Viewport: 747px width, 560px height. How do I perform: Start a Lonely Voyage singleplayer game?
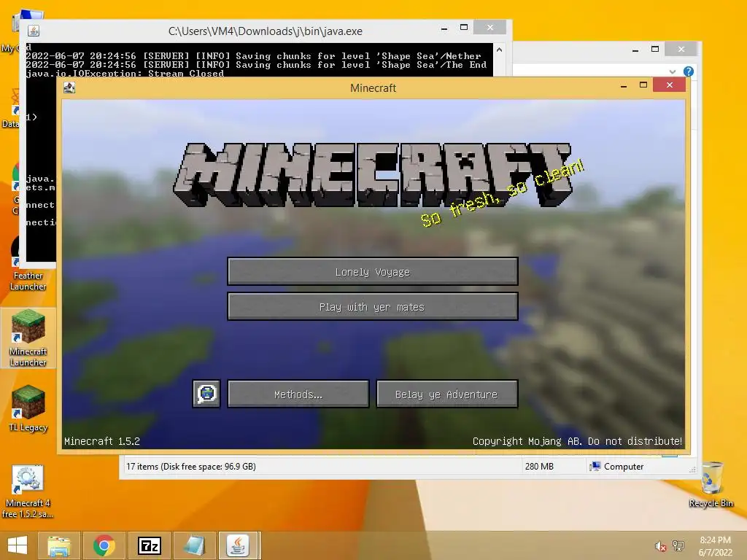tap(373, 272)
